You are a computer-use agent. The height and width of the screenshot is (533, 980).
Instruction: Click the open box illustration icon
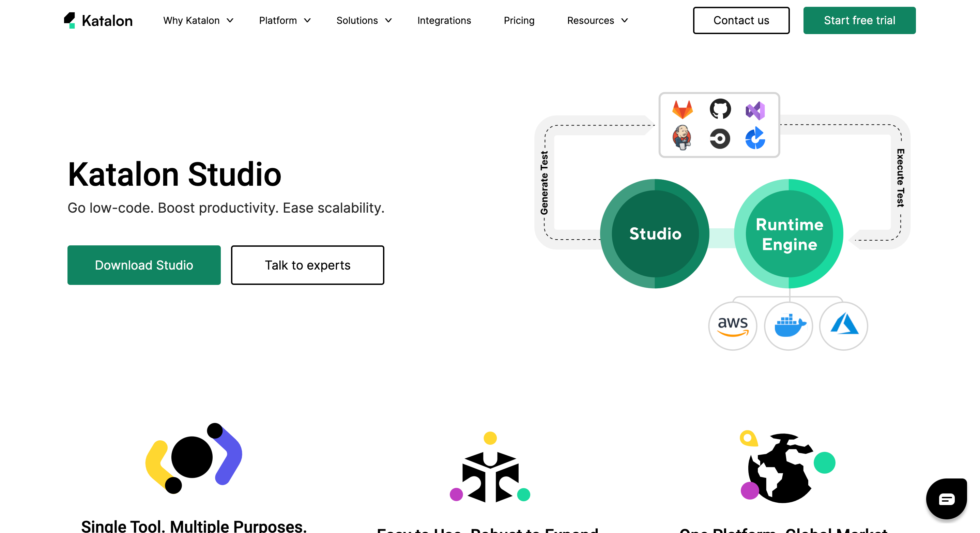coord(490,467)
